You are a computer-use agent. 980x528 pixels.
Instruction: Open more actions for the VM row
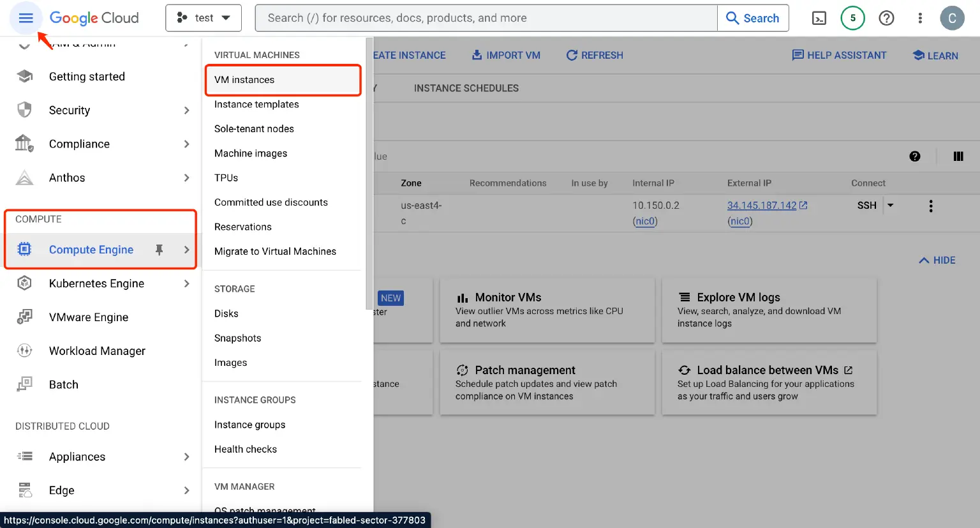pyautogui.click(x=930, y=206)
